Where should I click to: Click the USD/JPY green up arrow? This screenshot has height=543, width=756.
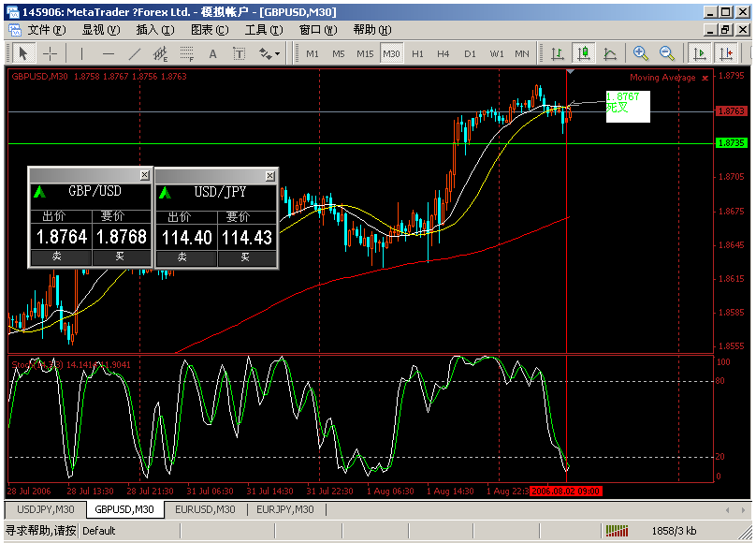tap(166, 194)
